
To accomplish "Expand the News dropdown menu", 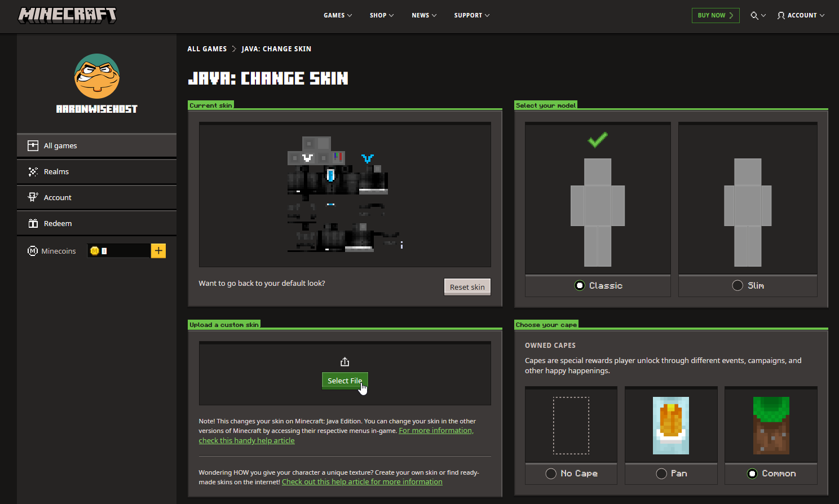I will tap(424, 16).
